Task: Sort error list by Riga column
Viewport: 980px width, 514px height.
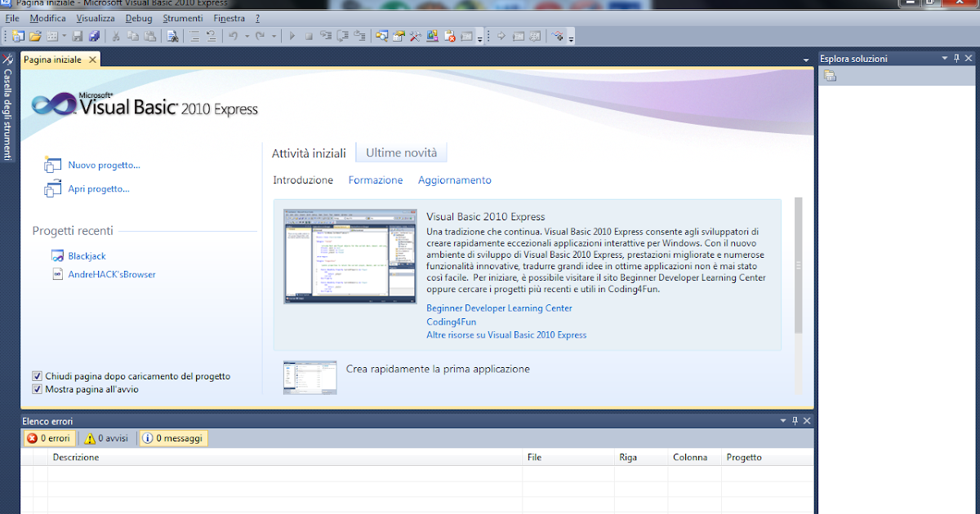Action: 641,458
